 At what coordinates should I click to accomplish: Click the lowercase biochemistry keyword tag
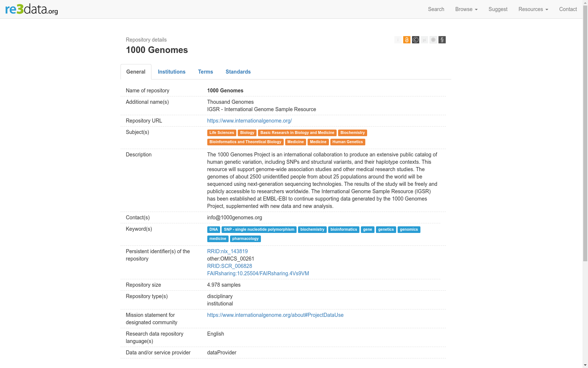[312, 230]
